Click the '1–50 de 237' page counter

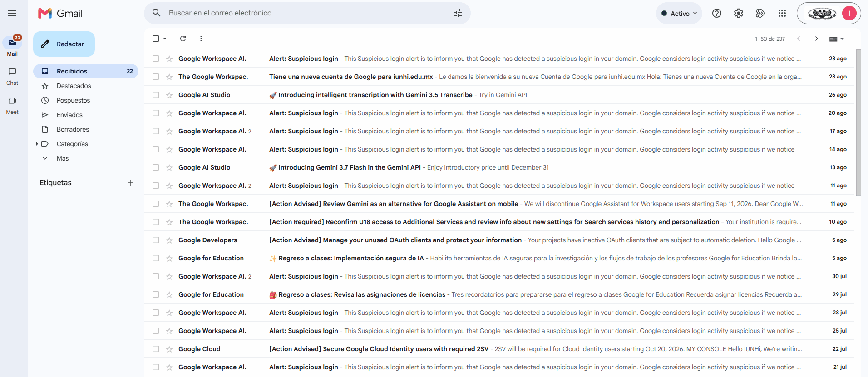click(x=769, y=39)
